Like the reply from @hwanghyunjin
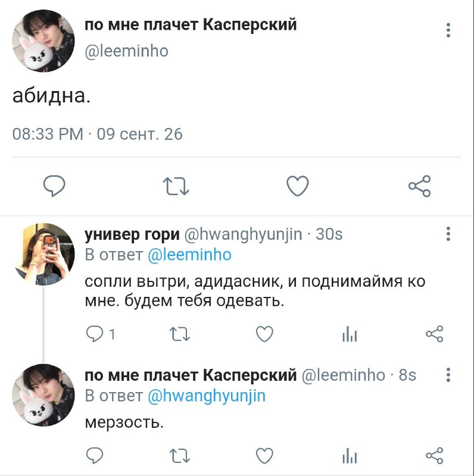474x476 pixels. [x=264, y=334]
